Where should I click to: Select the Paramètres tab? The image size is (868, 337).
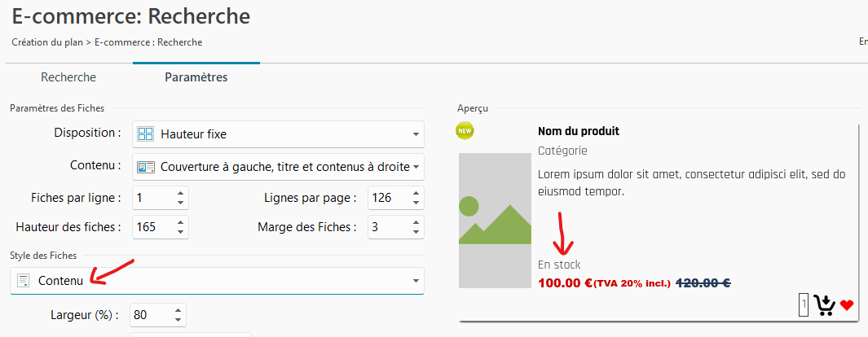196,77
